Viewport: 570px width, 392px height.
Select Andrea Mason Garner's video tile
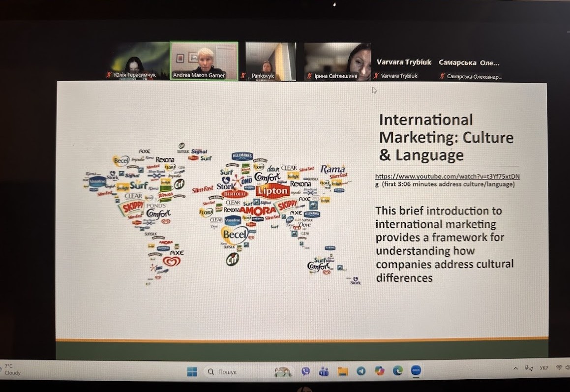point(204,60)
